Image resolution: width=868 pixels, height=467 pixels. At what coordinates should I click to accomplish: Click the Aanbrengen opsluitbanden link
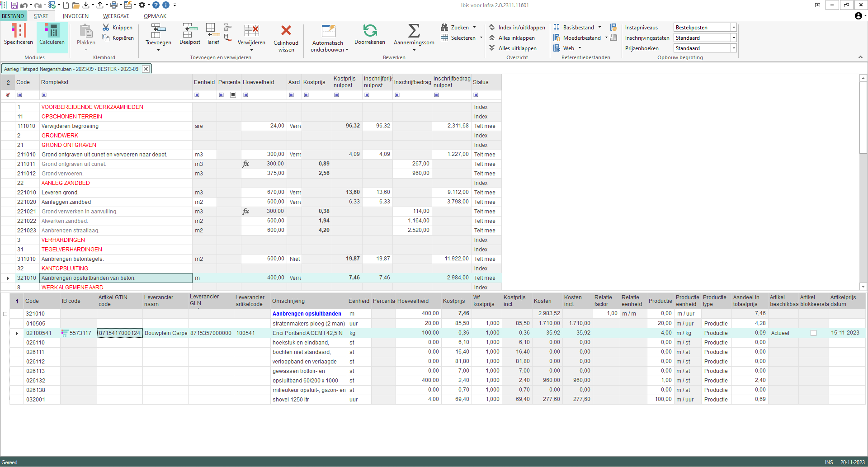(x=307, y=314)
